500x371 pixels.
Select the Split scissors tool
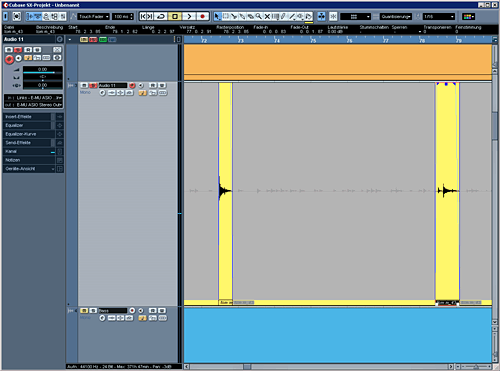234,16
